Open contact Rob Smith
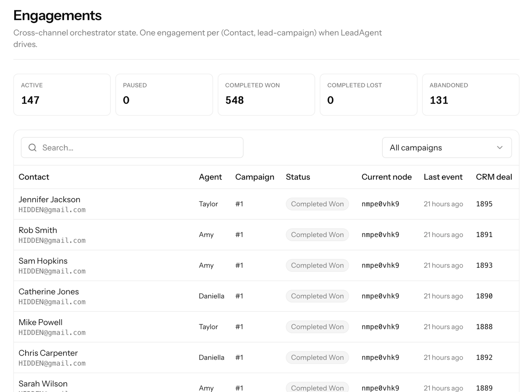Screen dimensions: 532x392 click(x=38, y=230)
